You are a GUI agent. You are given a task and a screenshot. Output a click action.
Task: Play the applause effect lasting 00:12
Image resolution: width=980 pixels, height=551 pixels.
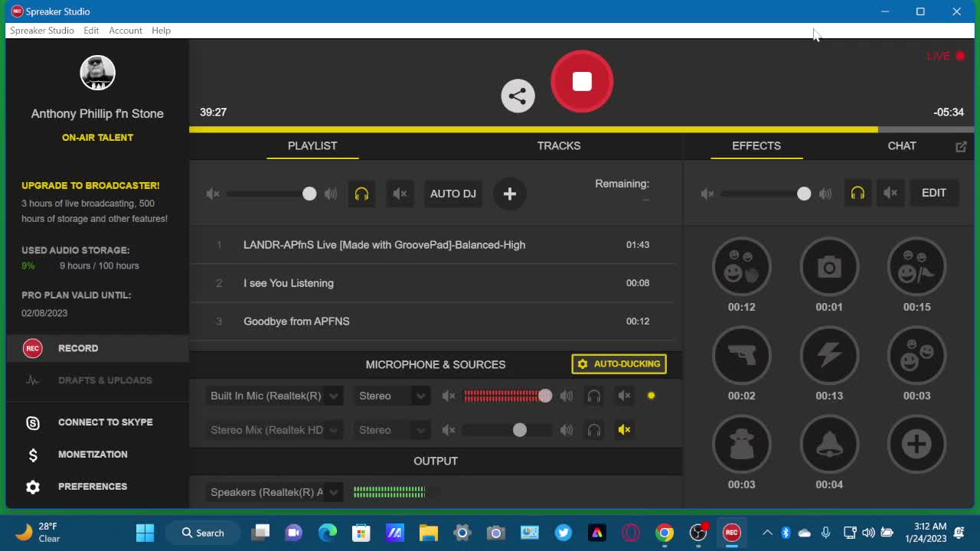click(741, 266)
